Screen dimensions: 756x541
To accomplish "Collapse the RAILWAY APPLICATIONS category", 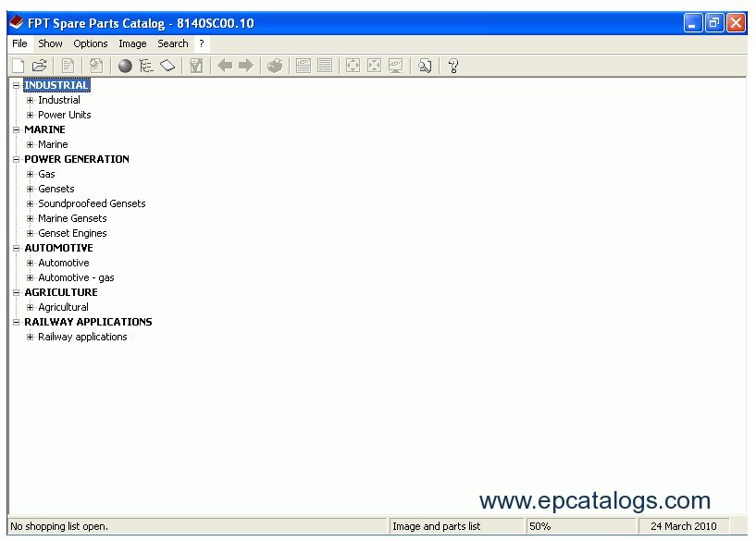I will (16, 322).
